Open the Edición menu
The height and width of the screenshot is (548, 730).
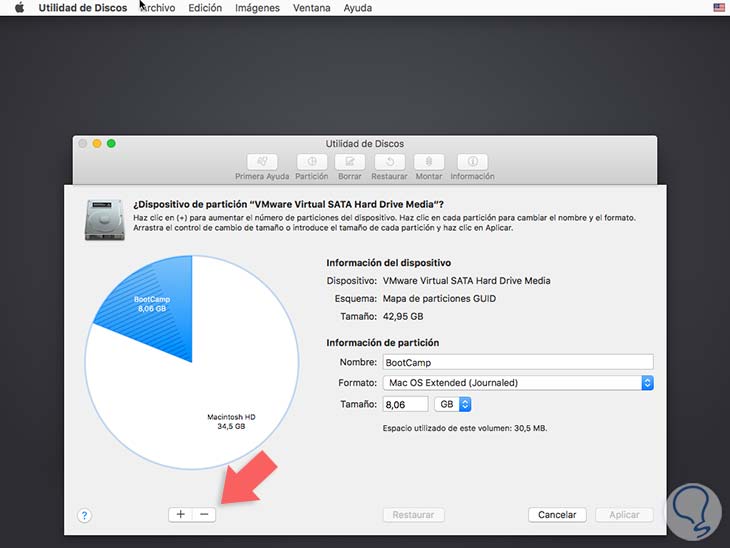point(205,8)
